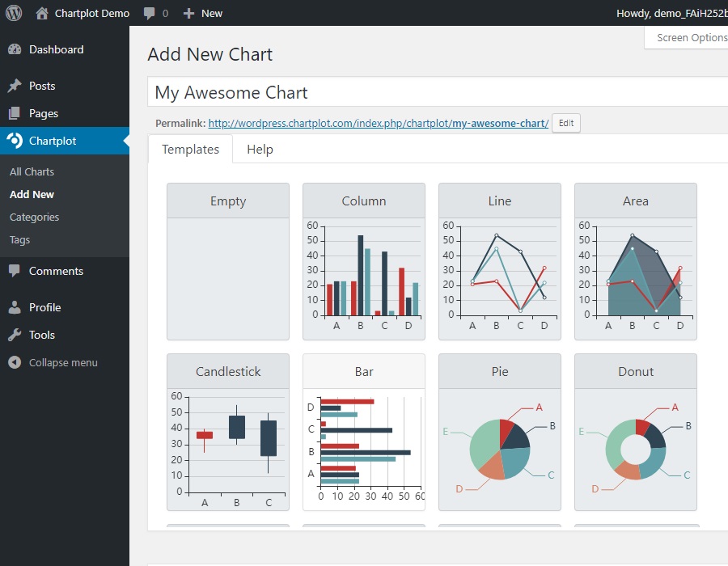Click the comments bubble icon in admin bar
Image resolution: width=728 pixels, height=566 pixels.
coord(149,13)
